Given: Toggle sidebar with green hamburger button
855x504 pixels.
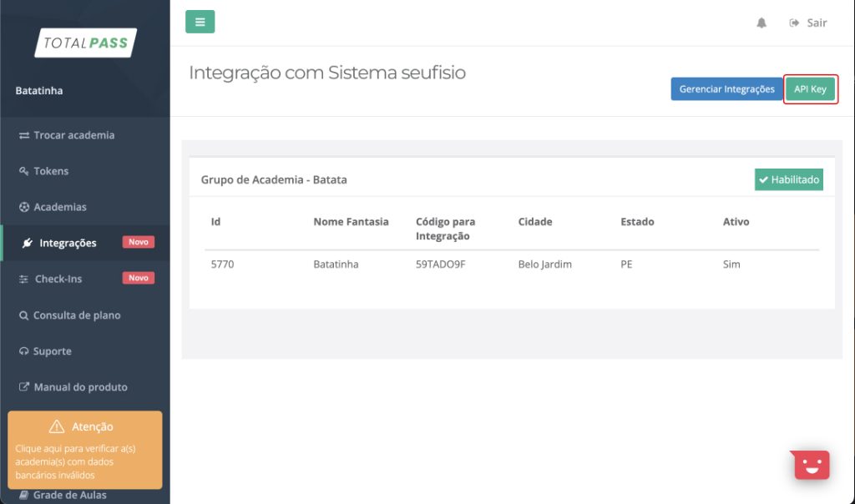Looking at the screenshot, I should click(200, 22).
